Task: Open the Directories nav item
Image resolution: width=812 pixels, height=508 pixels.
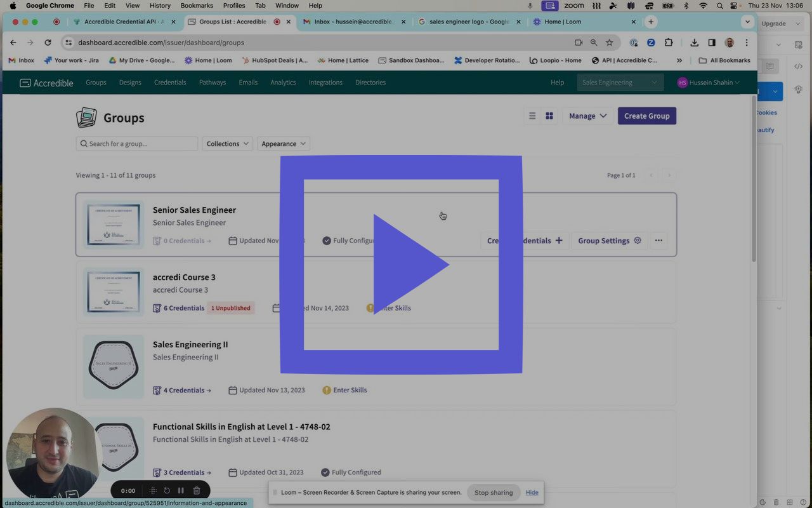Action: click(370, 83)
